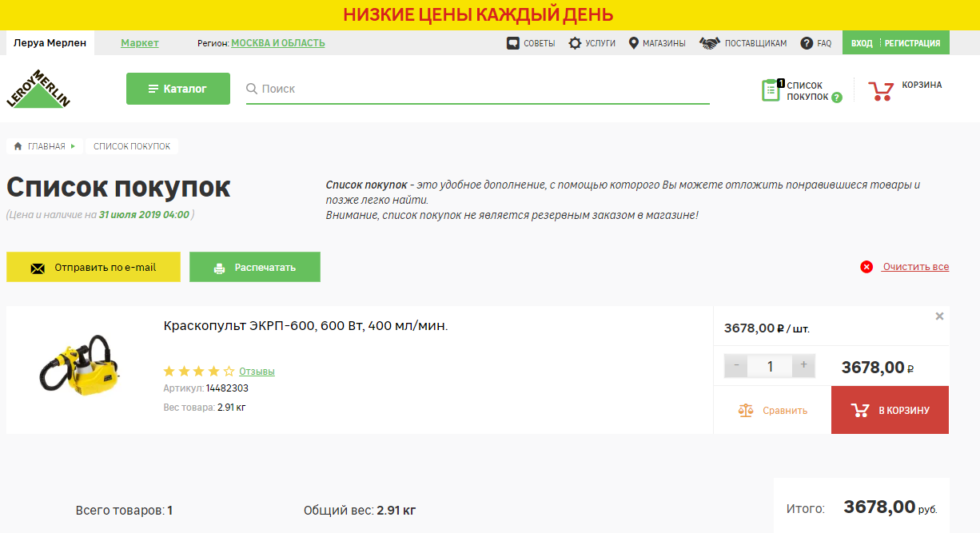Click the Артикул 14482303 text
The width and height of the screenshot is (980, 533).
click(x=205, y=388)
